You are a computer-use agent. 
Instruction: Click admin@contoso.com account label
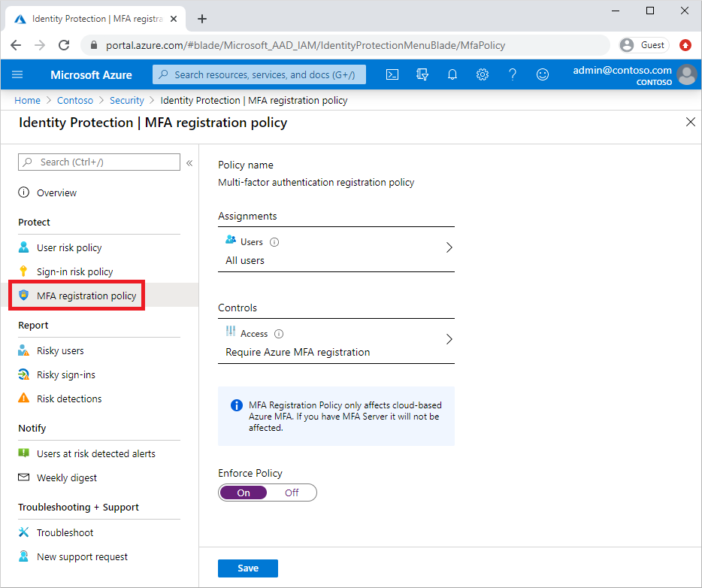(x=622, y=71)
